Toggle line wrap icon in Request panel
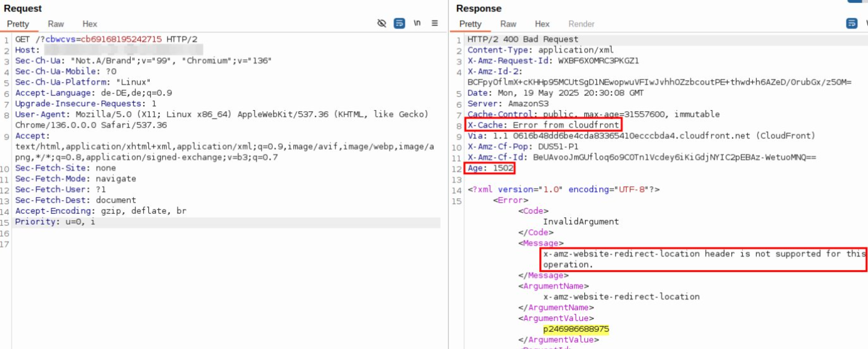The image size is (868, 349). tap(399, 23)
